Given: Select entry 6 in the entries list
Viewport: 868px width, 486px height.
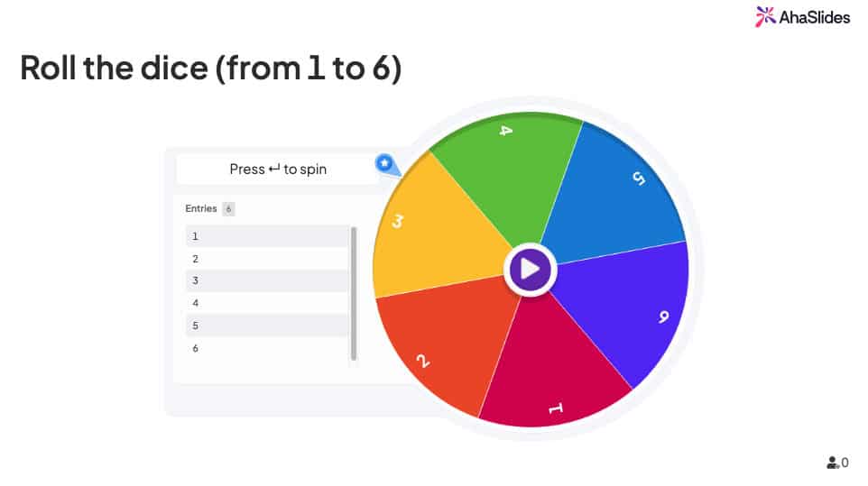Looking at the screenshot, I should [x=267, y=348].
